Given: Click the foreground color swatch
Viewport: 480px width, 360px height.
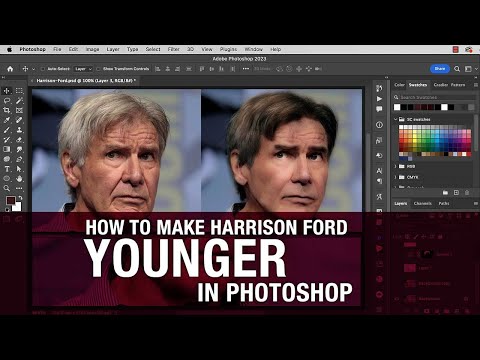Looking at the screenshot, I should (x=11, y=200).
